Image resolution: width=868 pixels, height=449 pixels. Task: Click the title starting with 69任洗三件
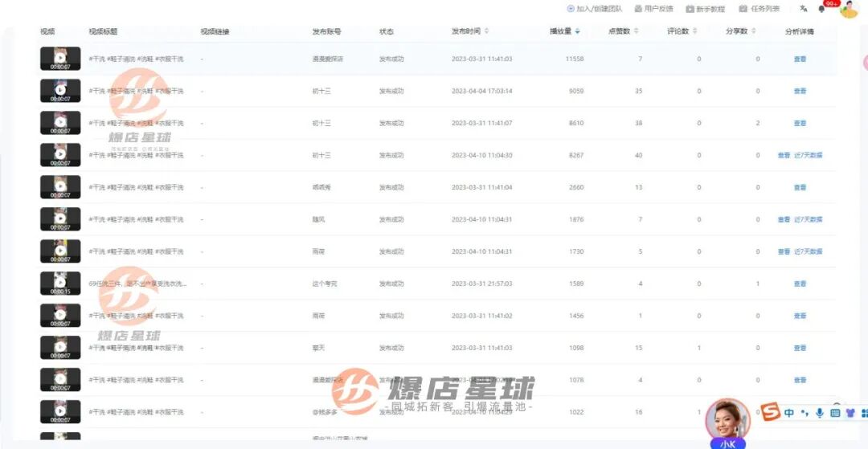pyautogui.click(x=138, y=284)
